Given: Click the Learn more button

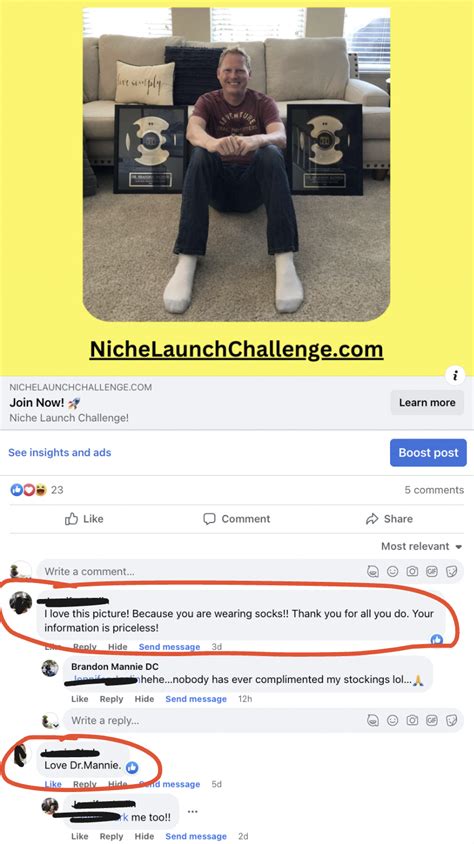Looking at the screenshot, I should [427, 403].
